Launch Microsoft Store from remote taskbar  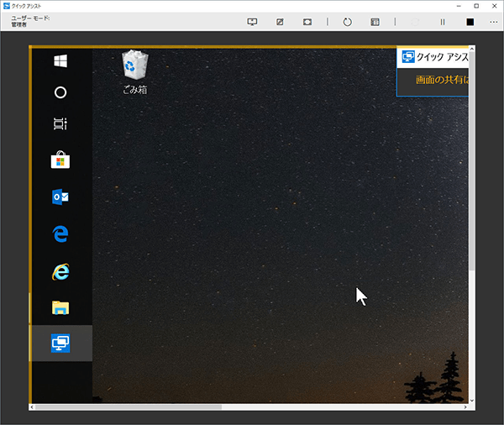[x=60, y=160]
